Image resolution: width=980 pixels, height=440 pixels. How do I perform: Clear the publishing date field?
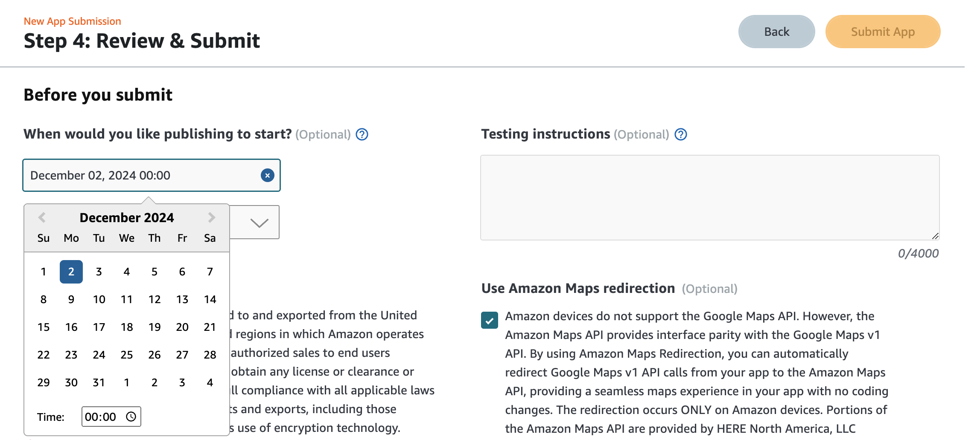pyautogui.click(x=267, y=175)
